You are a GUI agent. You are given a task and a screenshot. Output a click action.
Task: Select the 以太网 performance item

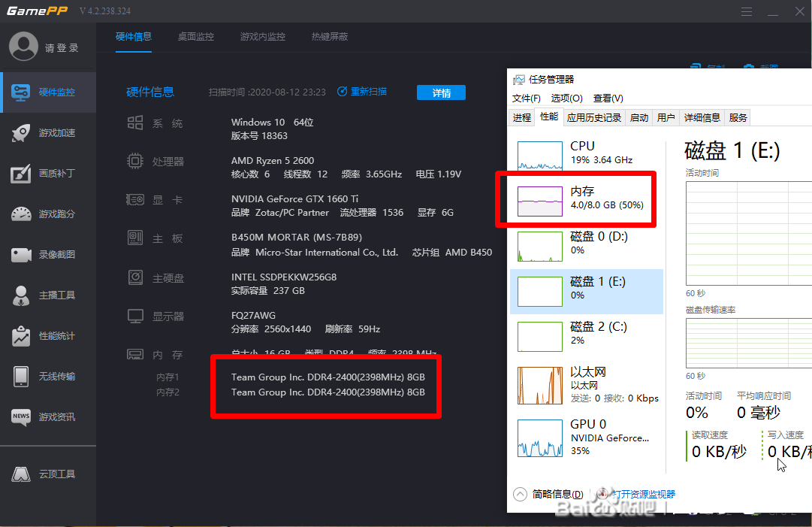(586, 385)
